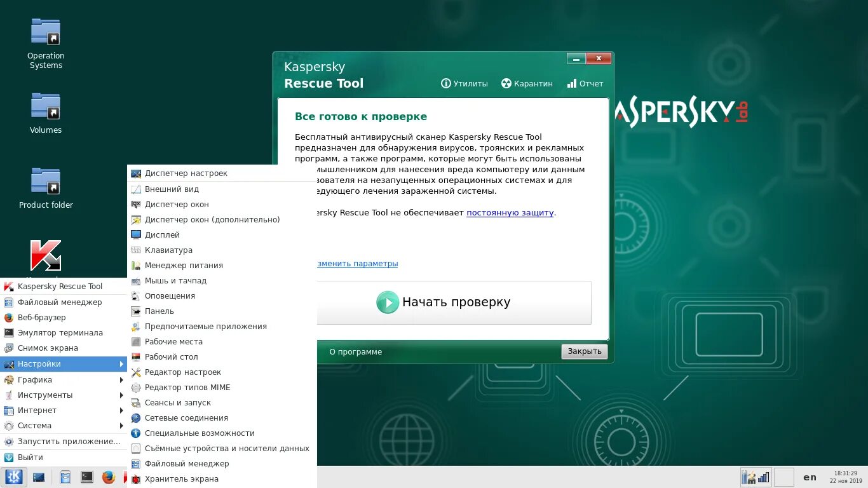Open Отчет in Kaspersky Rescue Tool header

coord(585,83)
